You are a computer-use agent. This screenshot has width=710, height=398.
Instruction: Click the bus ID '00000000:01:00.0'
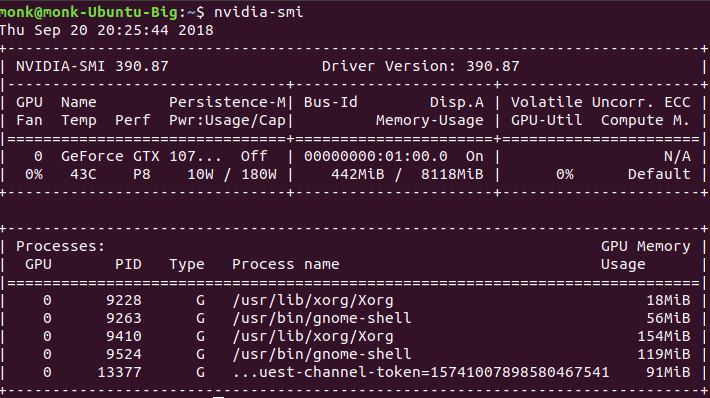point(375,156)
